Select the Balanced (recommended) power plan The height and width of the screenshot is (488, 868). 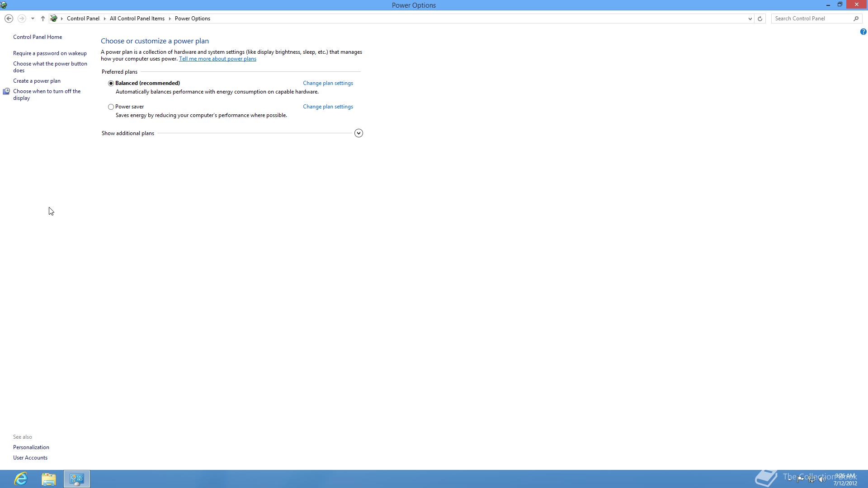[x=111, y=83]
